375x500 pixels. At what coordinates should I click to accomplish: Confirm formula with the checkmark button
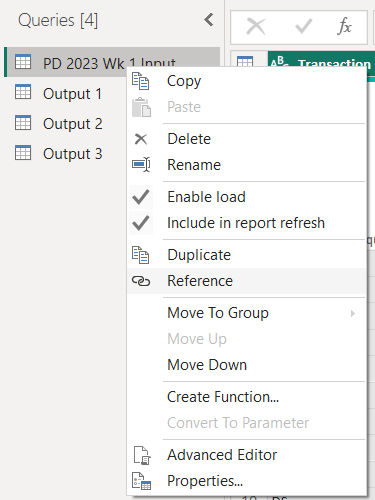click(x=304, y=26)
